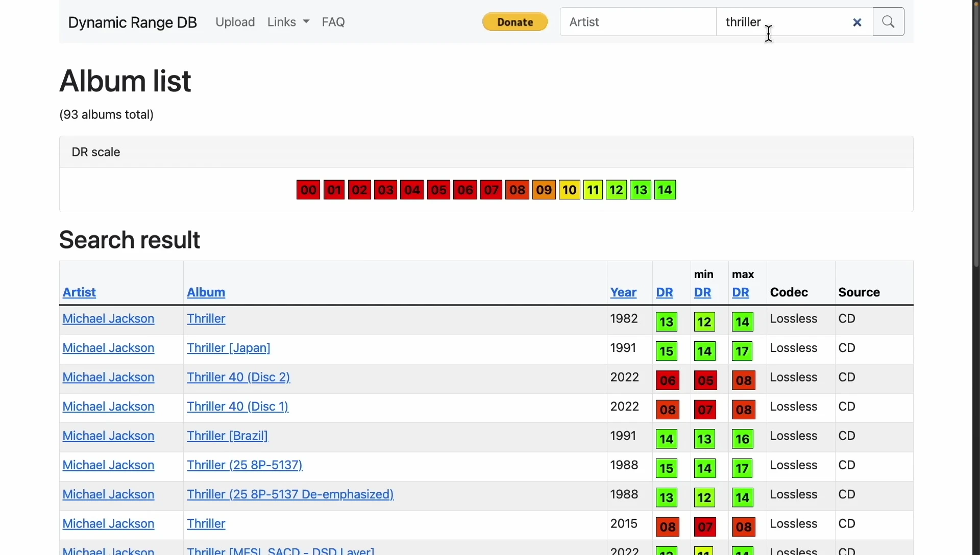Open the Thriller [Japan] album entry
980x555 pixels.
point(228,348)
